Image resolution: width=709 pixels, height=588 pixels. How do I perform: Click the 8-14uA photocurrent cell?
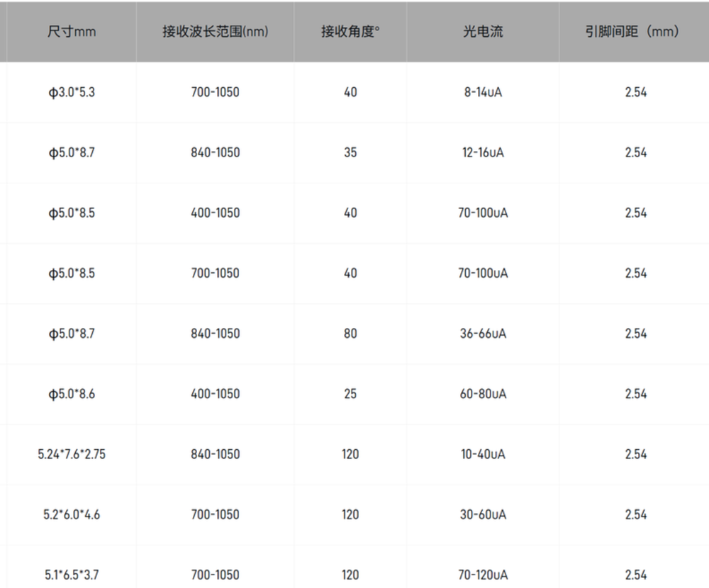tap(482, 92)
